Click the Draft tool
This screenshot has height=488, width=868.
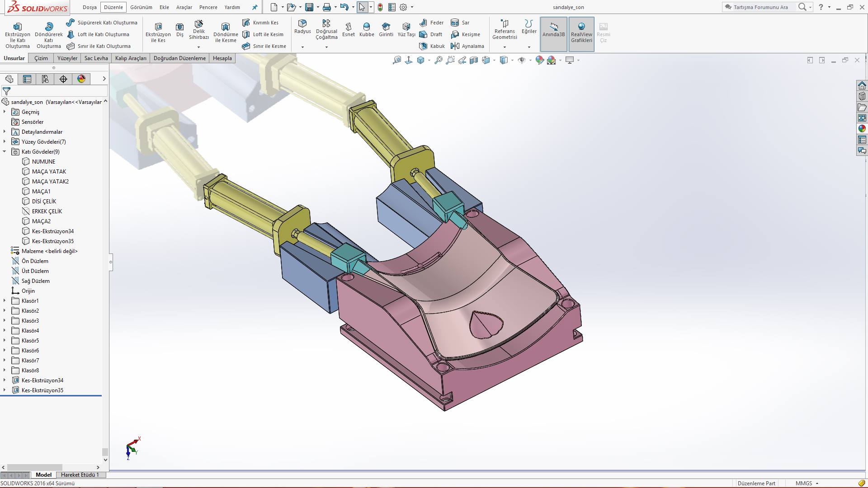431,34
